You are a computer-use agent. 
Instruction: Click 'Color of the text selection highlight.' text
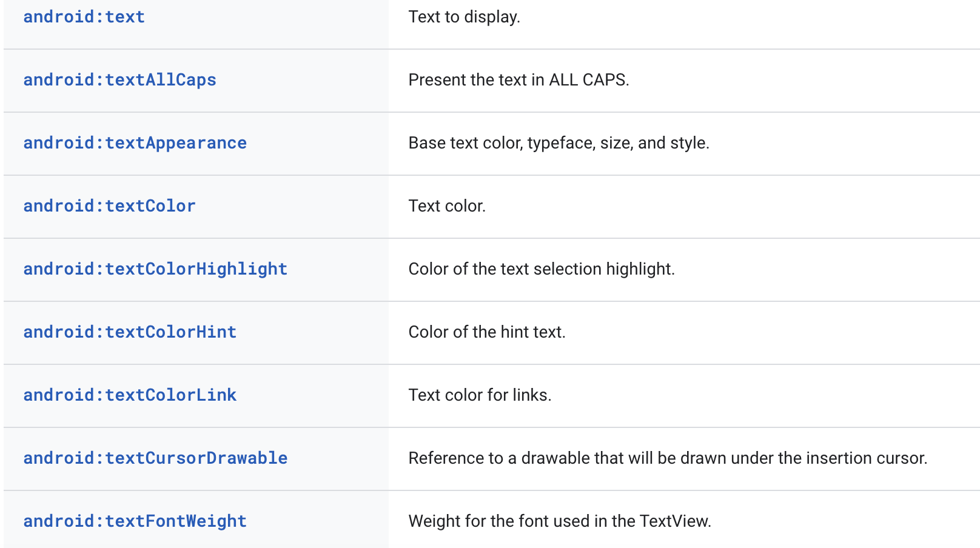click(x=542, y=269)
